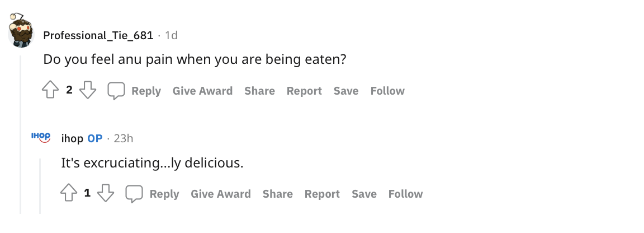Viewport: 644px width, 233px height.
Task: Click the IHOP logo avatar
Action: tap(41, 137)
